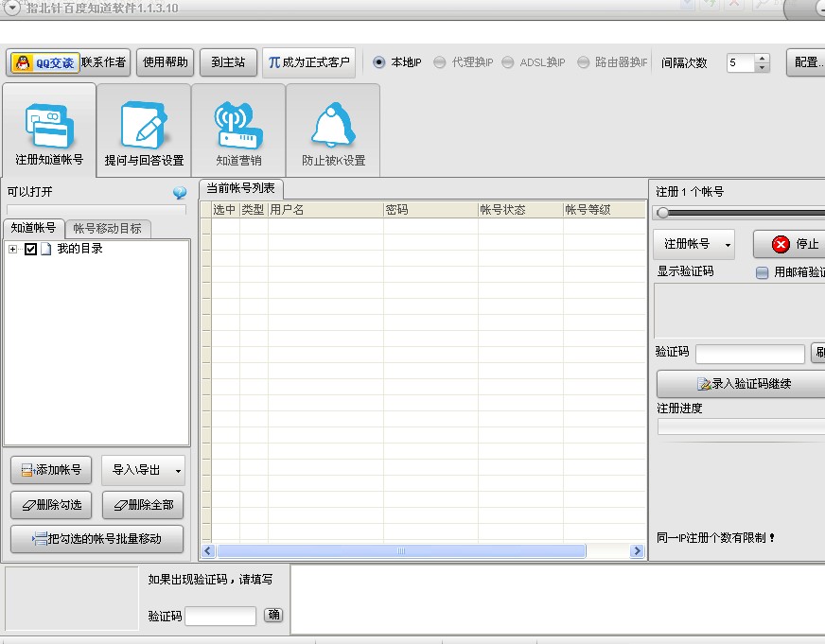Open the 导入\导出 dropdown menu
The width and height of the screenshot is (825, 644).
click(178, 470)
